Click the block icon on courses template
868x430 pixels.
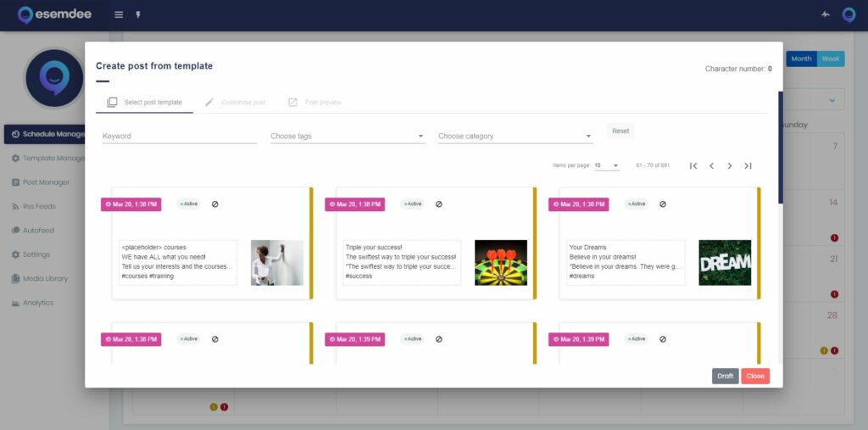(x=214, y=204)
